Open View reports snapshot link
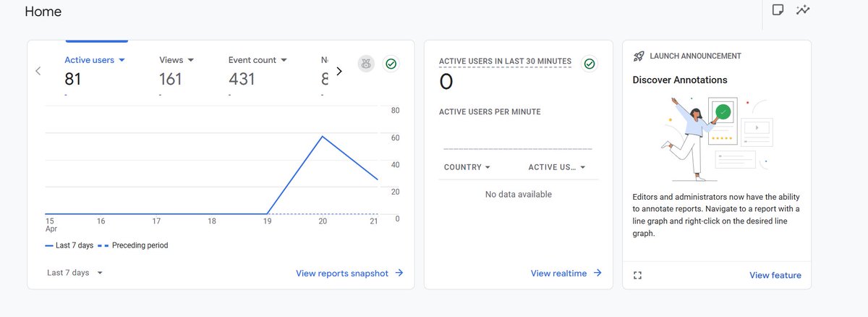 pos(342,273)
